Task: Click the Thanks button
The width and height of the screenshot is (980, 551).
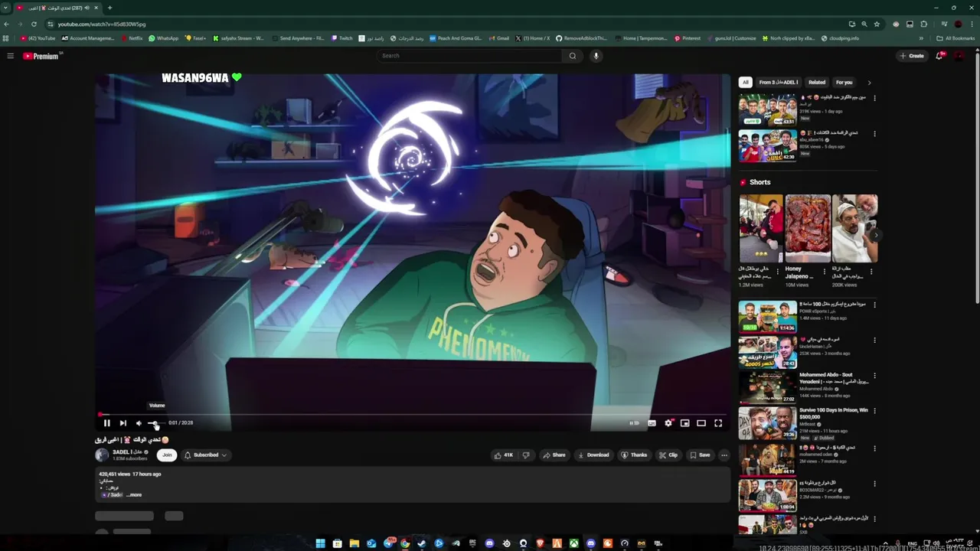Action: click(634, 455)
